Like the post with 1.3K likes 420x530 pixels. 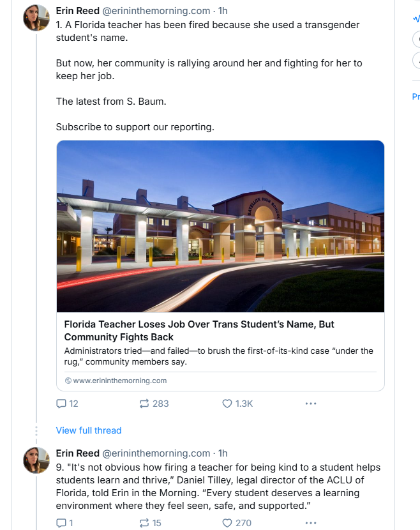(x=227, y=404)
